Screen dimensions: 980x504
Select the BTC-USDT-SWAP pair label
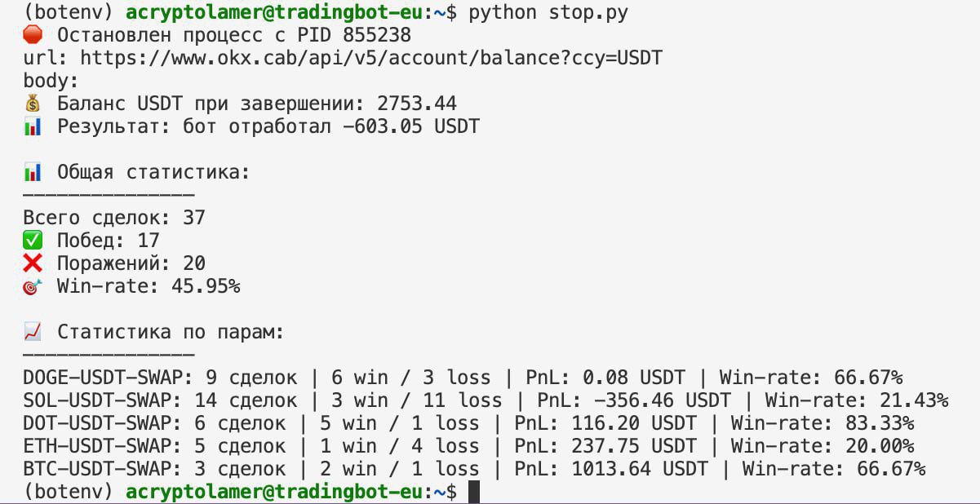pyautogui.click(x=97, y=469)
